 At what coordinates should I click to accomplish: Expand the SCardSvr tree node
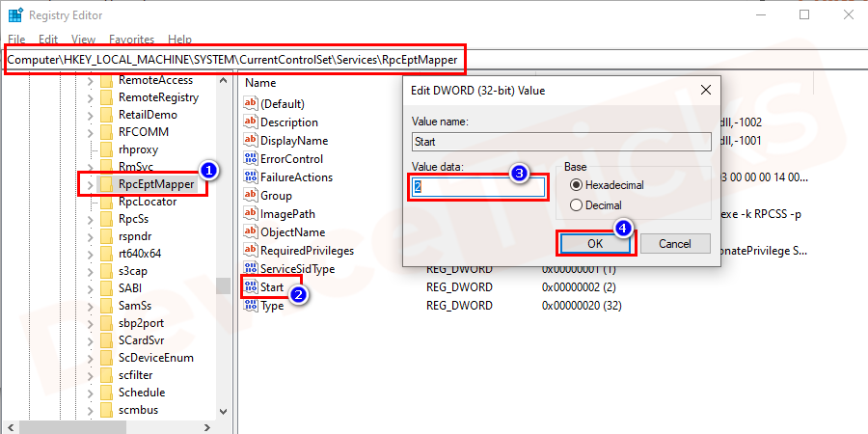coord(90,341)
